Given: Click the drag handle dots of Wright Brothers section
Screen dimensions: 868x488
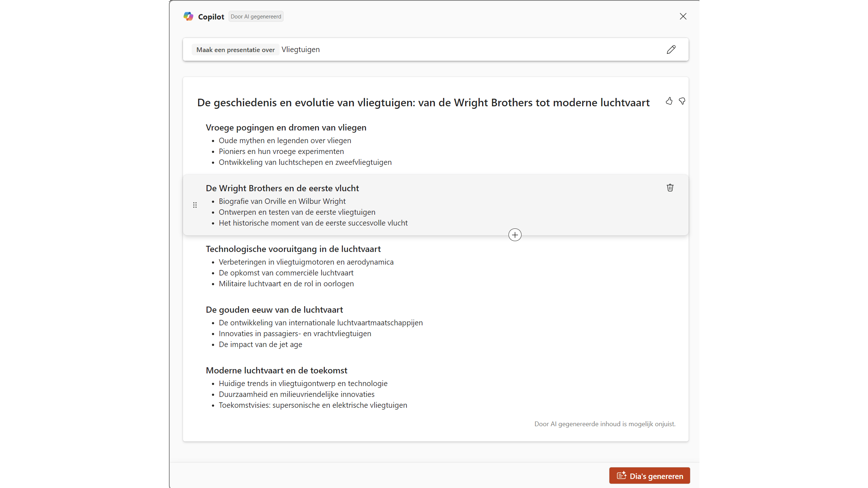Looking at the screenshot, I should coord(195,205).
